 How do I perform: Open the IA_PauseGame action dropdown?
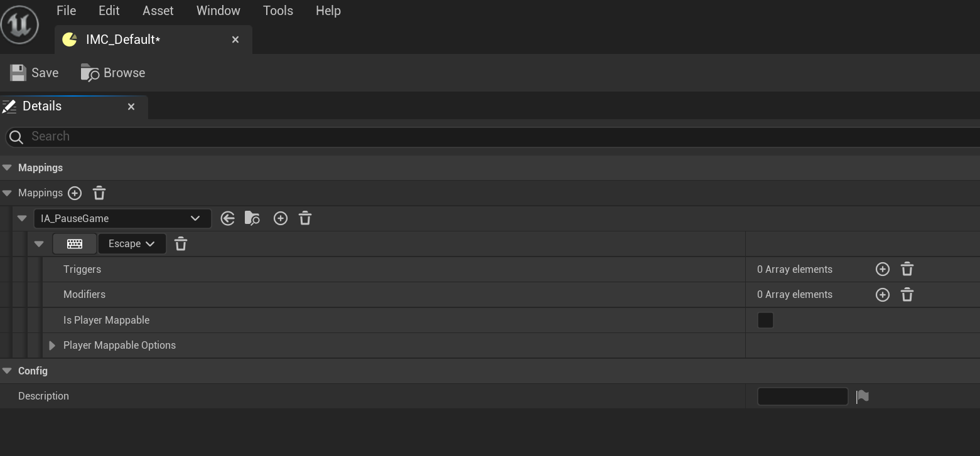[x=122, y=218]
